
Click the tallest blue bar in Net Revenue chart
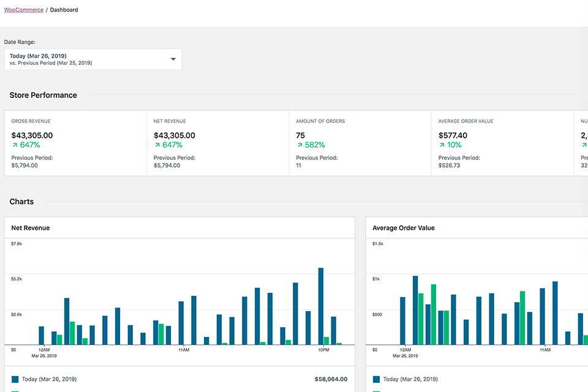click(320, 306)
